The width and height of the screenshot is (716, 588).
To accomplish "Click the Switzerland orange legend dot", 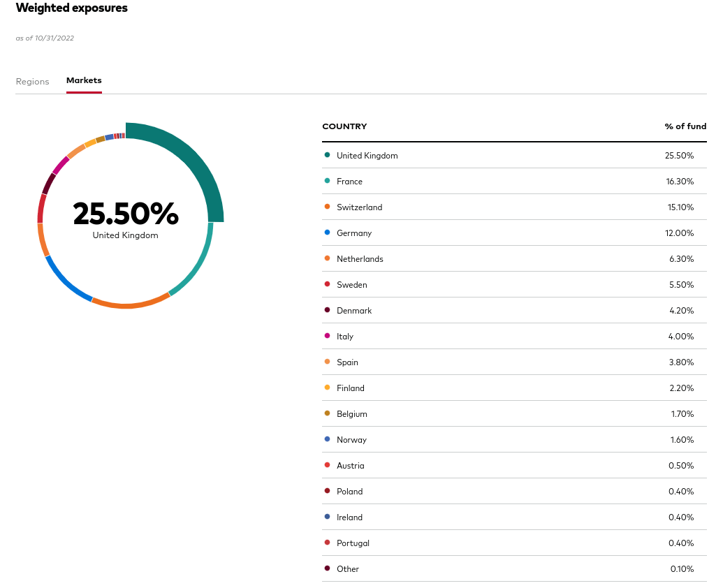I will pyautogui.click(x=327, y=207).
